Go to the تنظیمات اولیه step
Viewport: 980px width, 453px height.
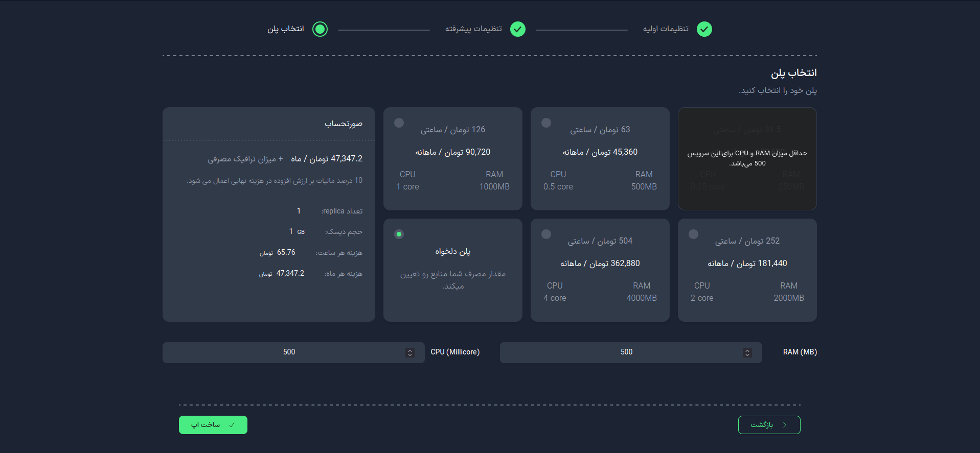666,29
